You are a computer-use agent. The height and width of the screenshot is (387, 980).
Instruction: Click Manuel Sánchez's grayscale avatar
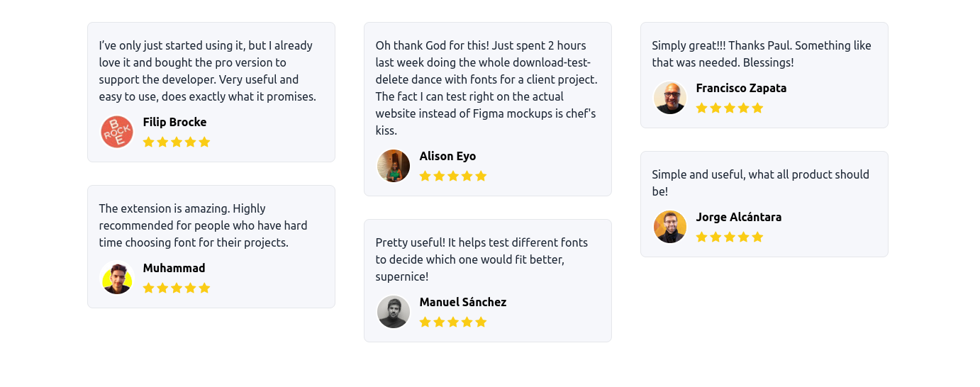coord(394,312)
